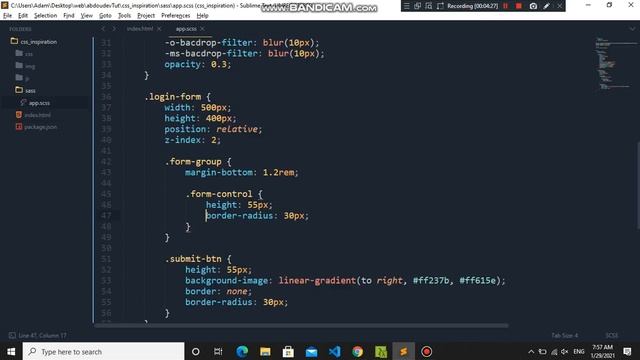The height and width of the screenshot is (360, 640).
Task: Open Mail app from taskbar
Action: (x=311, y=351)
